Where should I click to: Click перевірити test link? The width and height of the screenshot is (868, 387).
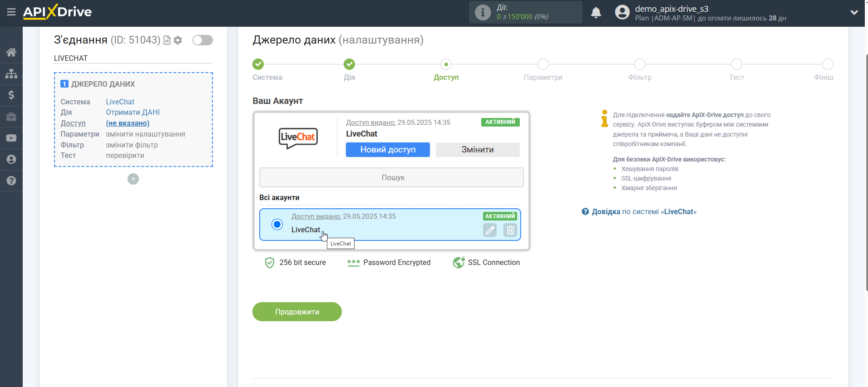pyautogui.click(x=125, y=155)
